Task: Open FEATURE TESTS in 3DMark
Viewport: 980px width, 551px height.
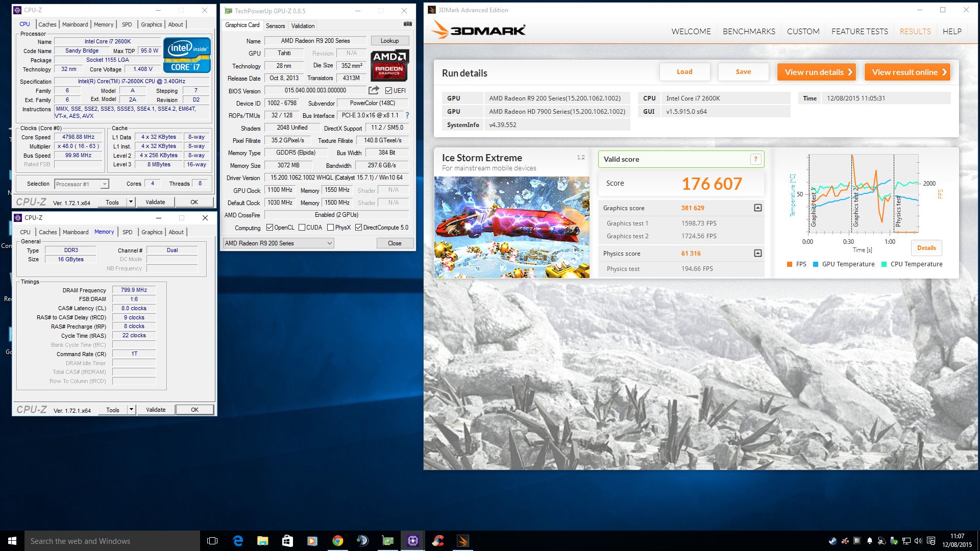Action: pyautogui.click(x=860, y=31)
